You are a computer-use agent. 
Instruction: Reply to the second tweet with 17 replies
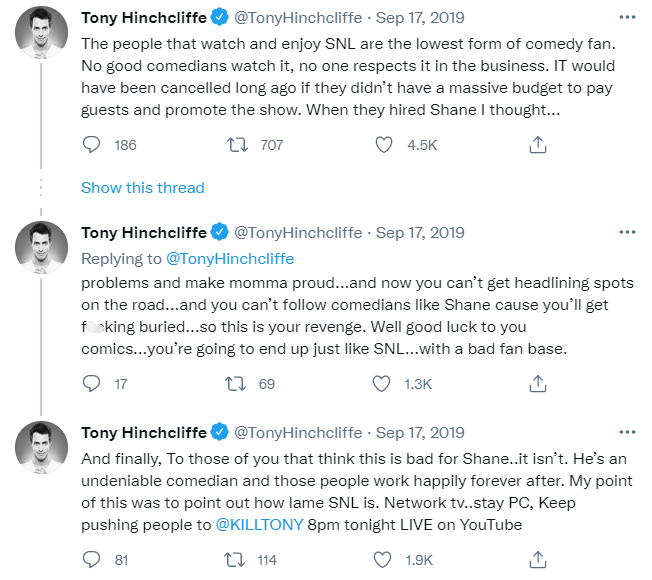[92, 384]
